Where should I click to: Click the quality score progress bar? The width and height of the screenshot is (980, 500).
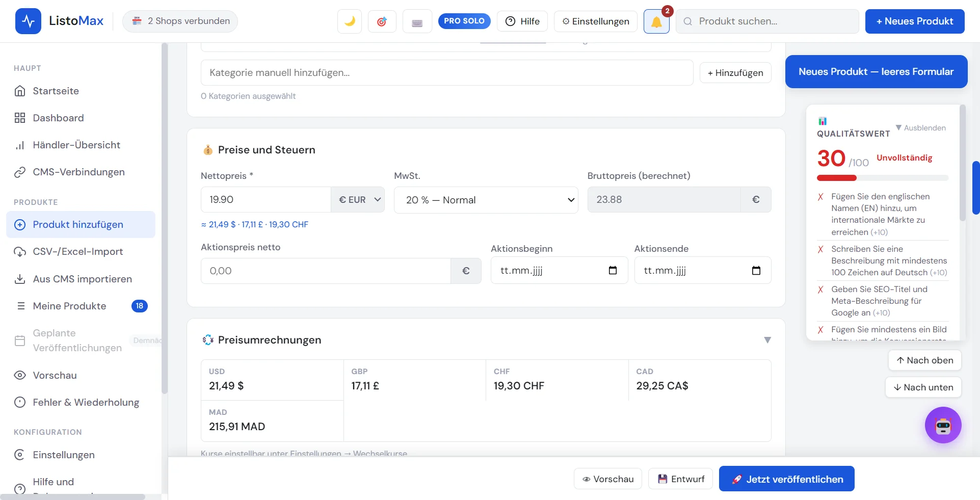click(x=883, y=178)
